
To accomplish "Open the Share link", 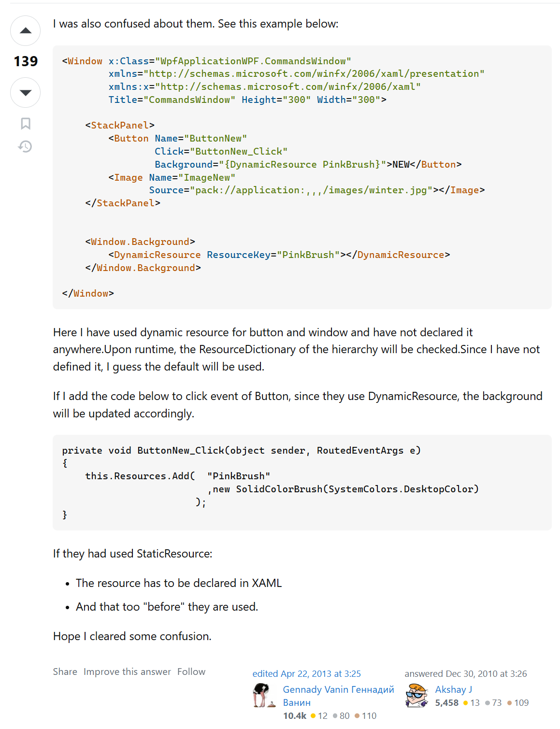I will [65, 672].
